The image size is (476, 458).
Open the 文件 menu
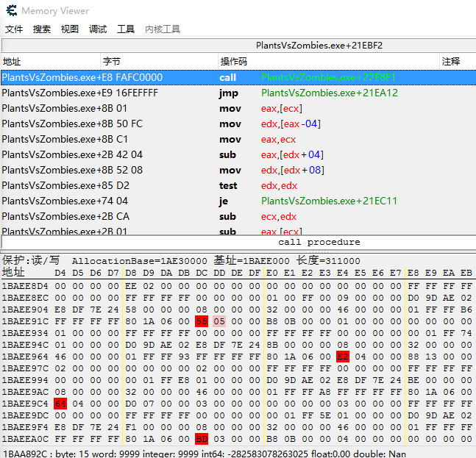pyautogui.click(x=14, y=29)
